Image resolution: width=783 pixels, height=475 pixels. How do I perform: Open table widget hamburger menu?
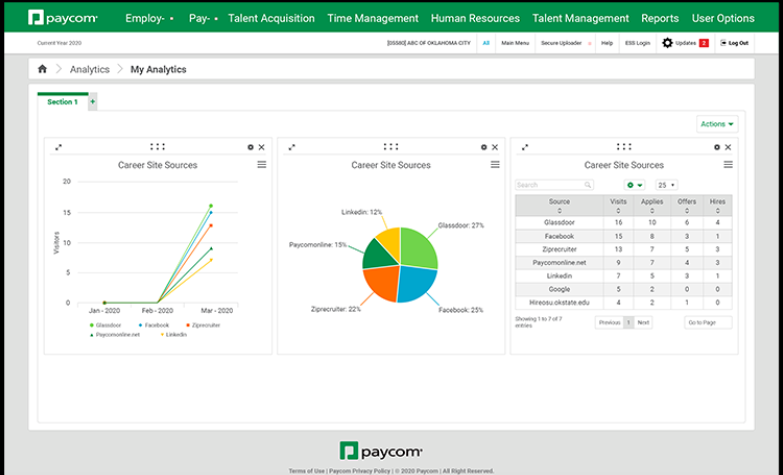(x=728, y=165)
